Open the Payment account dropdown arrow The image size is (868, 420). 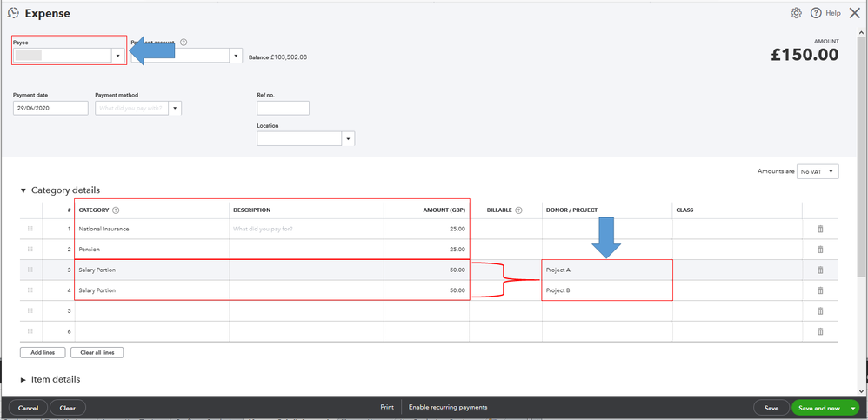click(x=236, y=56)
